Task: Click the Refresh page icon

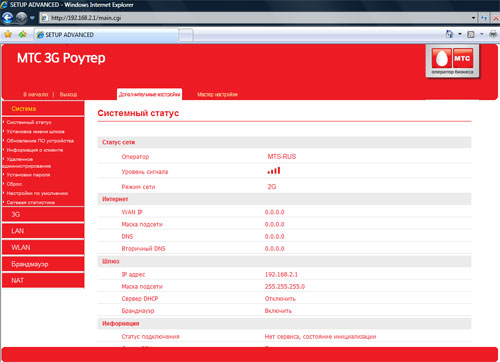Action: pos(484,18)
